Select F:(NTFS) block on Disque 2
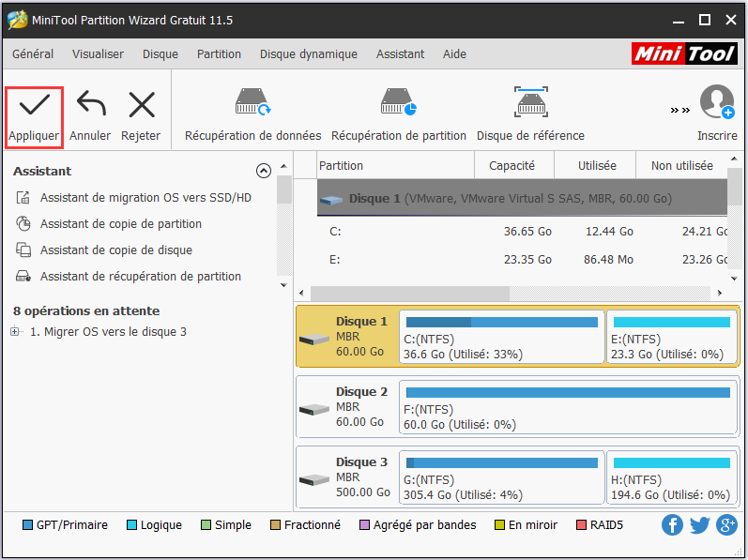 point(568,407)
